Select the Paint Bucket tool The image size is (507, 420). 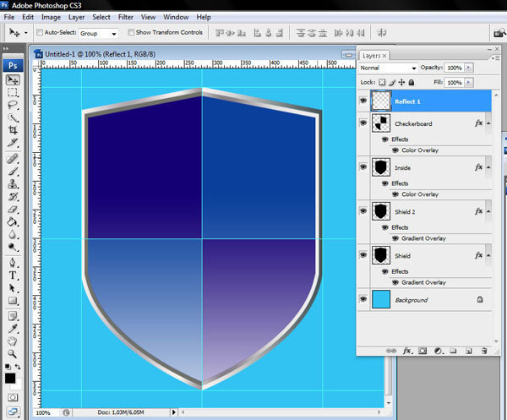click(13, 221)
